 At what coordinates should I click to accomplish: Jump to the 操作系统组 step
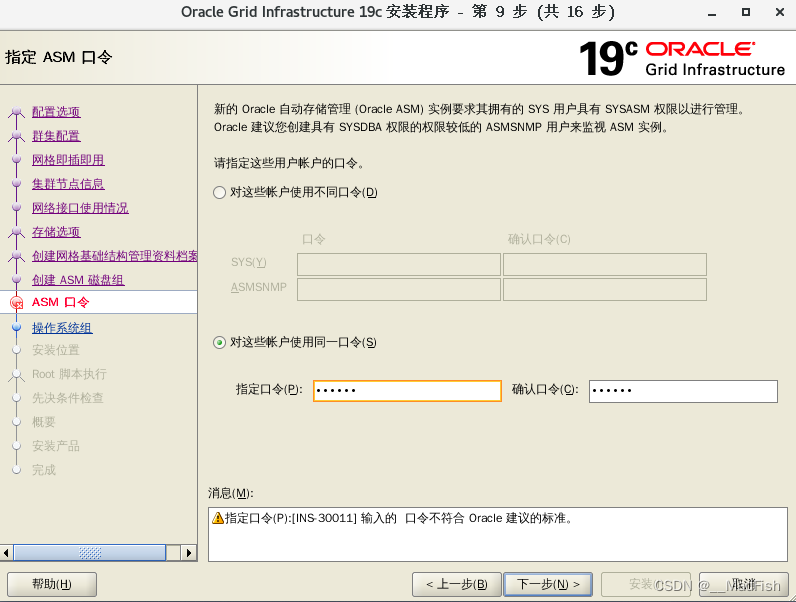pyautogui.click(x=62, y=328)
